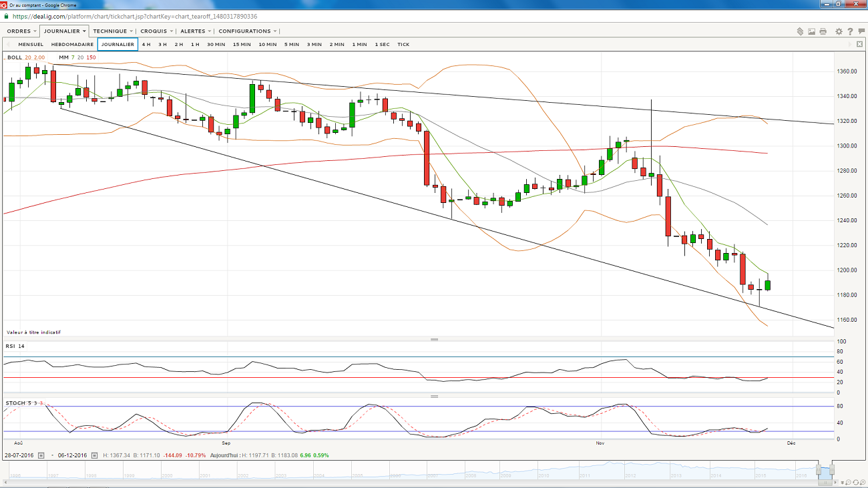Expand the CROQUIS drawing dropdown
The width and height of the screenshot is (868, 488).
[x=156, y=31]
